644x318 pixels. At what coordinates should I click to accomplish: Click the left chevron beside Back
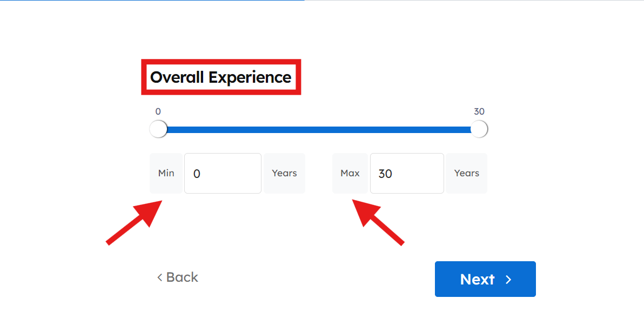pos(160,277)
